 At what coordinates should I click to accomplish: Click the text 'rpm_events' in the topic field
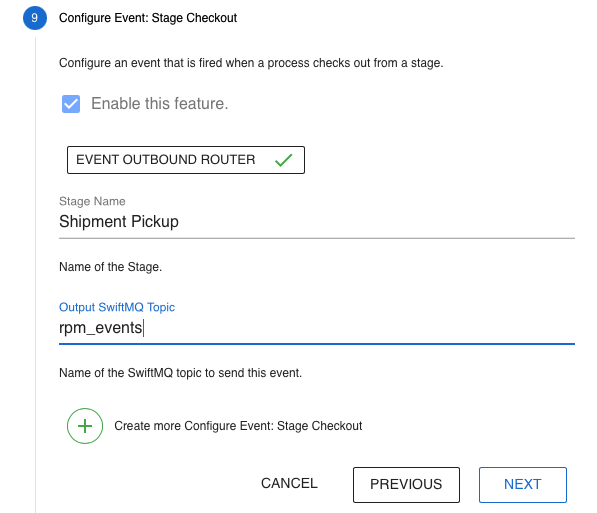coord(101,328)
